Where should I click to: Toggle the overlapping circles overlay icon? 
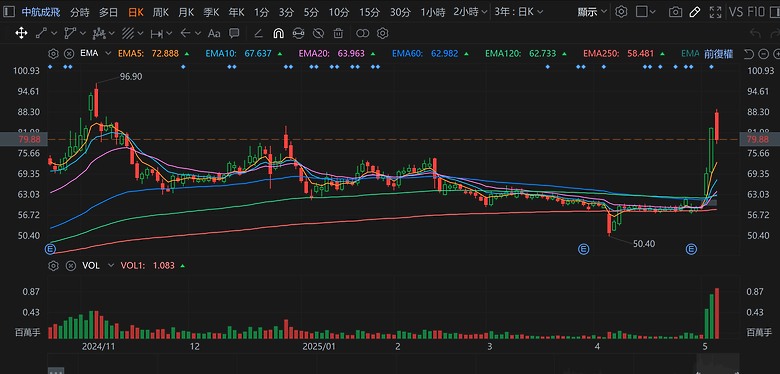tap(363, 33)
